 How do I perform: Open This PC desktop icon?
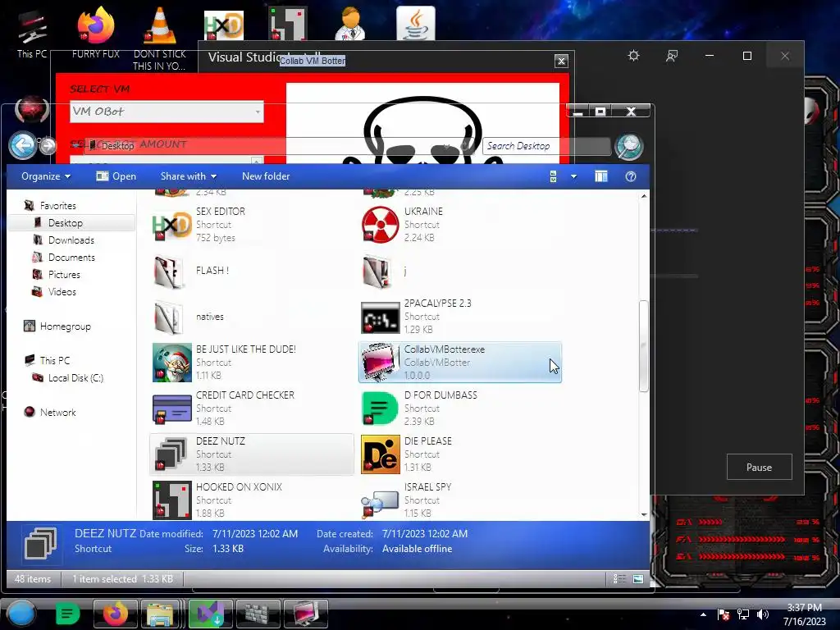pos(32,33)
